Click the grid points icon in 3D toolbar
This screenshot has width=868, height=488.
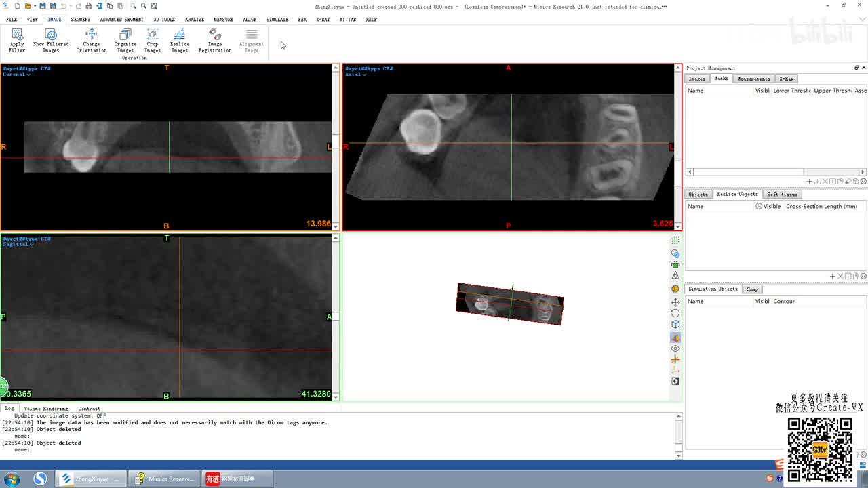(675, 241)
